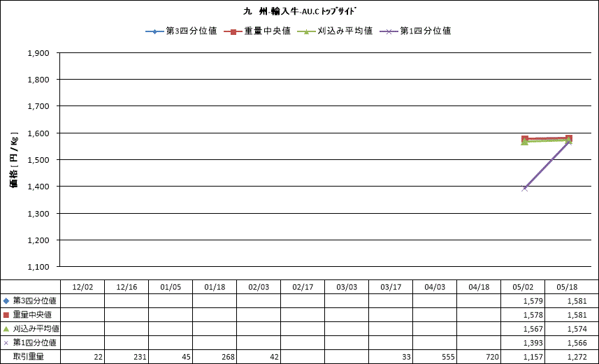Click the 1,393 value in the 第1四分位値 row
Image resolution: width=599 pixels, height=364 pixels.
point(533,343)
